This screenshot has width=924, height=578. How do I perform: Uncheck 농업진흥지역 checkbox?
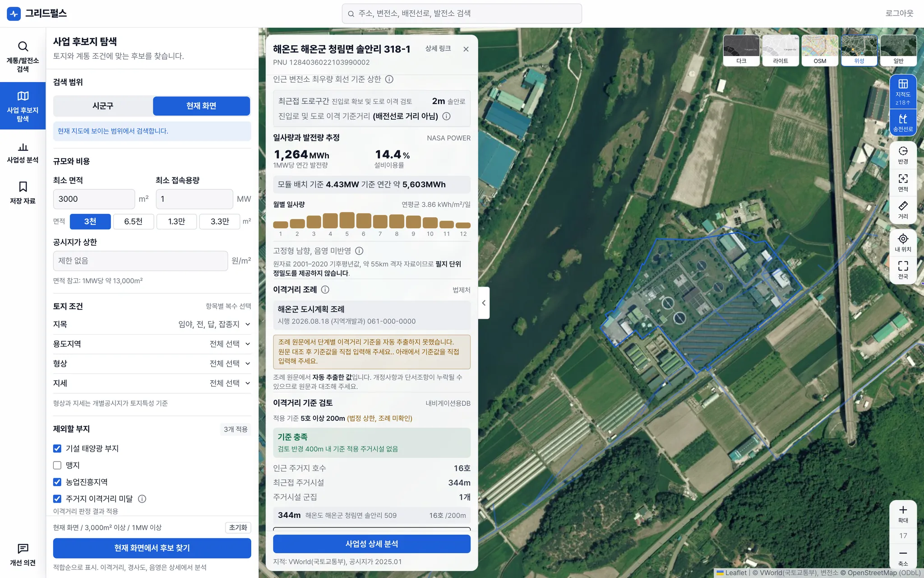[x=57, y=482]
